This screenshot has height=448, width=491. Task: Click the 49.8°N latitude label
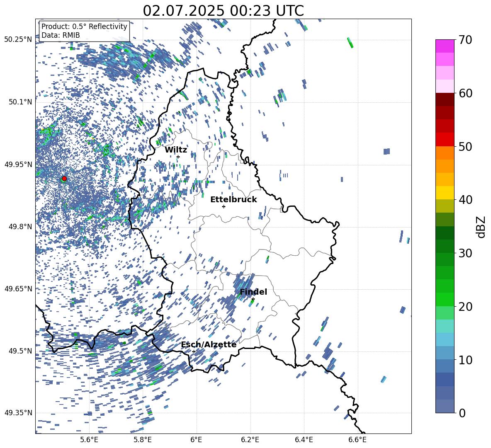pos(21,227)
